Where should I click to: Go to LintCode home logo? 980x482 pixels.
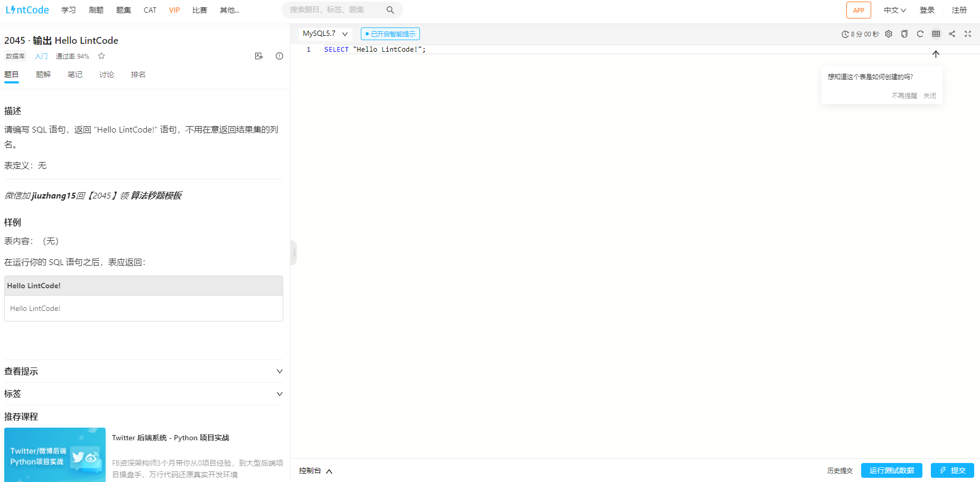tap(27, 10)
